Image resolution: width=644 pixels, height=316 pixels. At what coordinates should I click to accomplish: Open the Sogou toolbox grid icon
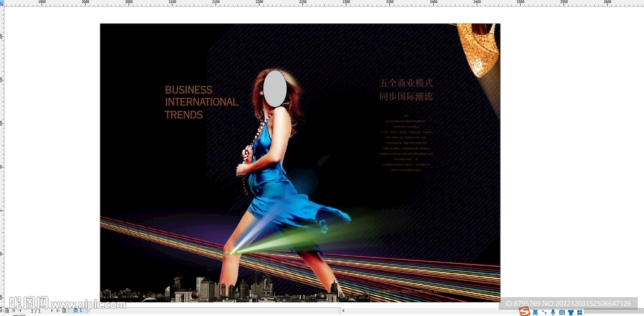pyautogui.click(x=579, y=312)
